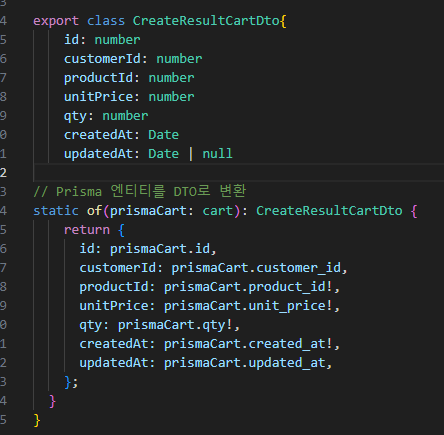Click 'number' type of qty property
Image resolution: width=444 pixels, height=435 pixels.
[125, 116]
